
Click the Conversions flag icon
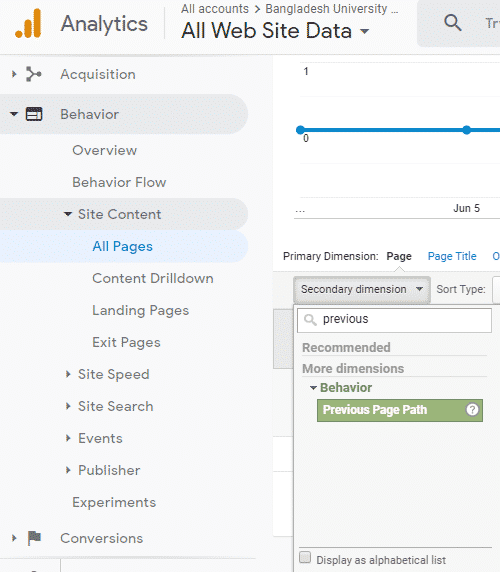34,538
